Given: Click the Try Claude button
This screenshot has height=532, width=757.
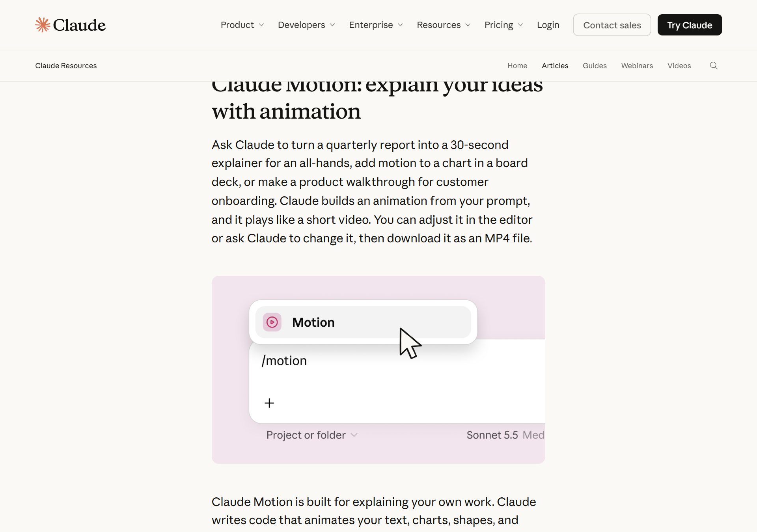Looking at the screenshot, I should tap(690, 25).
